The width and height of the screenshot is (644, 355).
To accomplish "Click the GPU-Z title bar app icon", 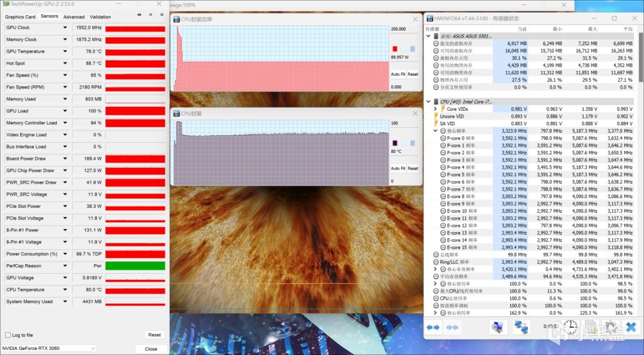I will pyautogui.click(x=6, y=4).
